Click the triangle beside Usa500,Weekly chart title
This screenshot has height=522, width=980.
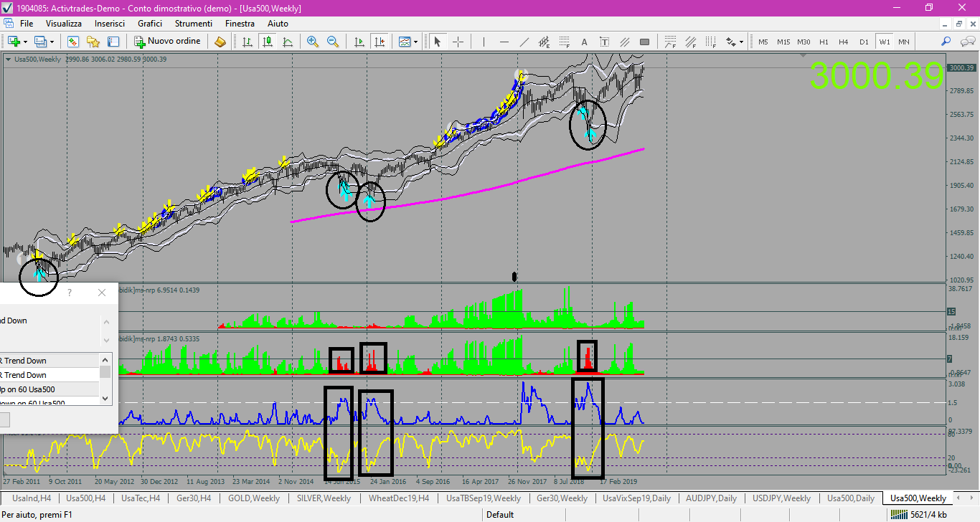pyautogui.click(x=8, y=59)
